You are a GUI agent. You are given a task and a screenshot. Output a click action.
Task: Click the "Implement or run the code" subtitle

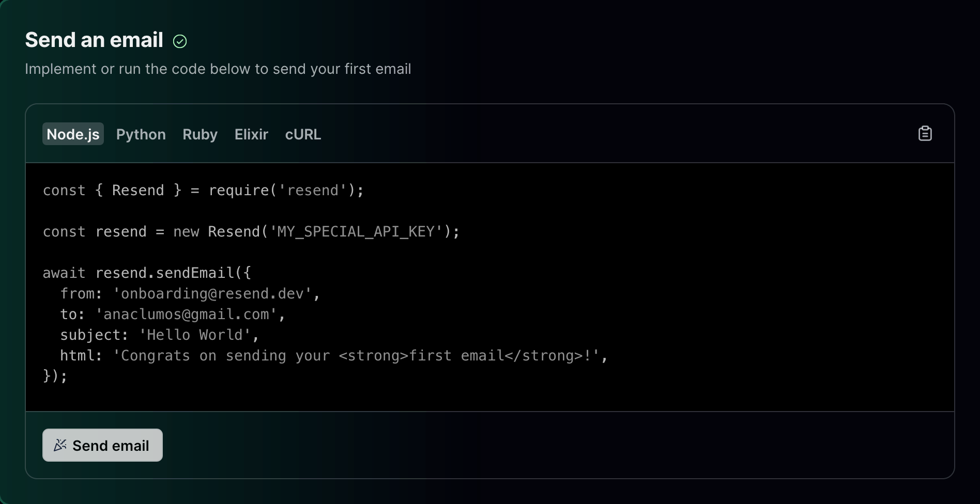[218, 69]
